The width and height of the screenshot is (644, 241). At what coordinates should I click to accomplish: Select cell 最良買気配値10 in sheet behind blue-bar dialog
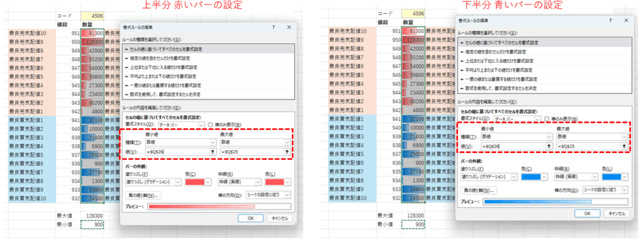pyautogui.click(x=353, y=199)
